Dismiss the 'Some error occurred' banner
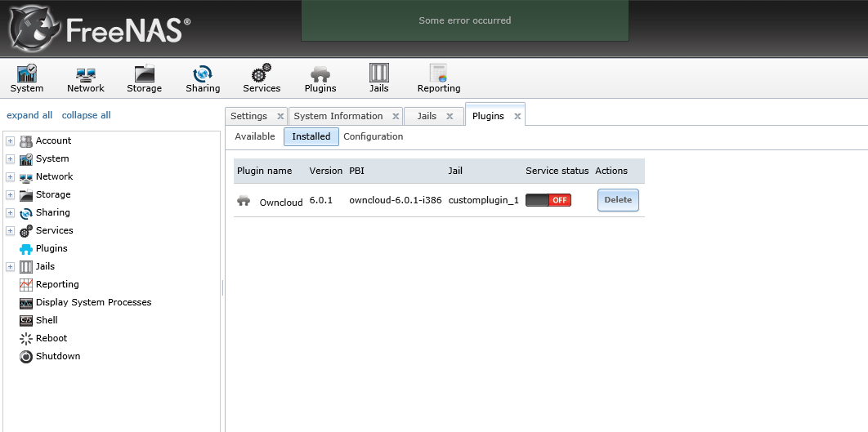 (x=464, y=20)
